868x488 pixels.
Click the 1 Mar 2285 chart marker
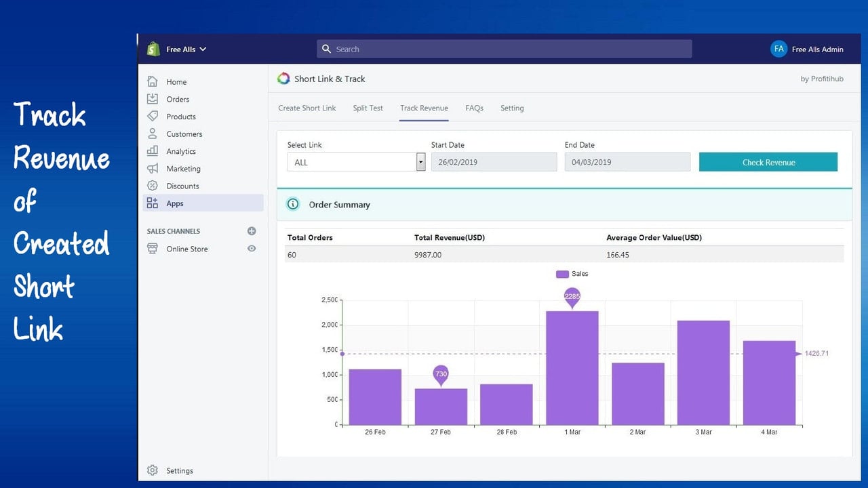coord(572,297)
